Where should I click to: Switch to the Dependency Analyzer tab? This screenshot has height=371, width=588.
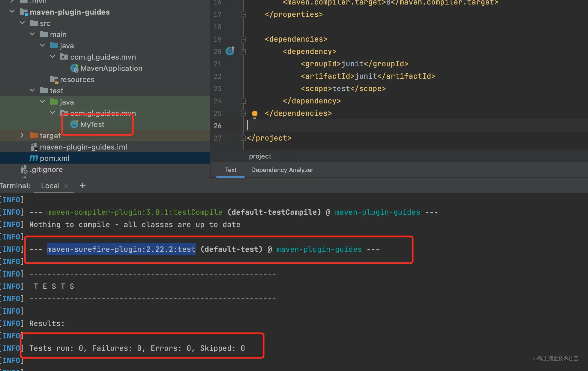coord(282,170)
